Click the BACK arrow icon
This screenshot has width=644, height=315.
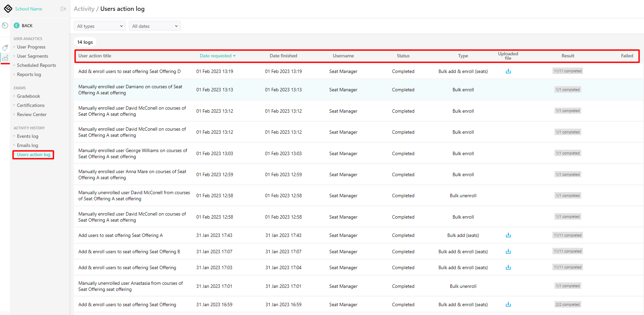(16, 25)
